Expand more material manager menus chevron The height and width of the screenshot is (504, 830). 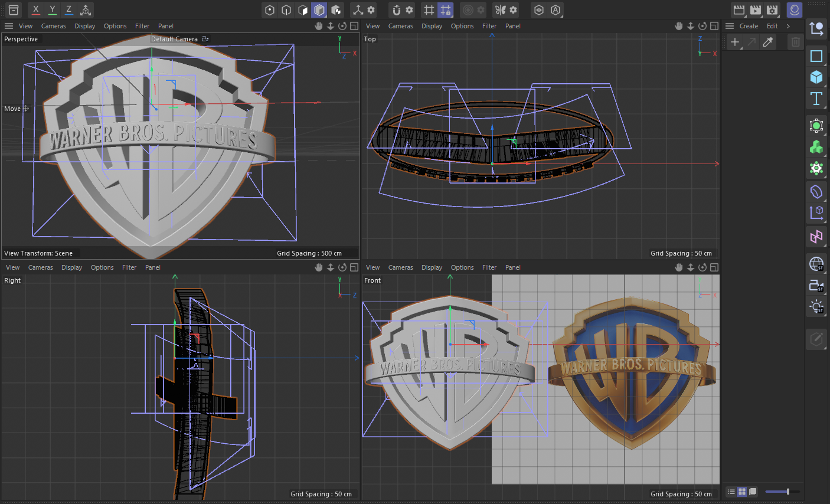click(788, 26)
